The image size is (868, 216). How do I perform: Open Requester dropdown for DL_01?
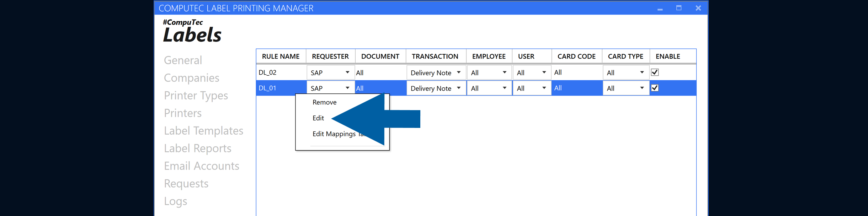(x=331, y=88)
